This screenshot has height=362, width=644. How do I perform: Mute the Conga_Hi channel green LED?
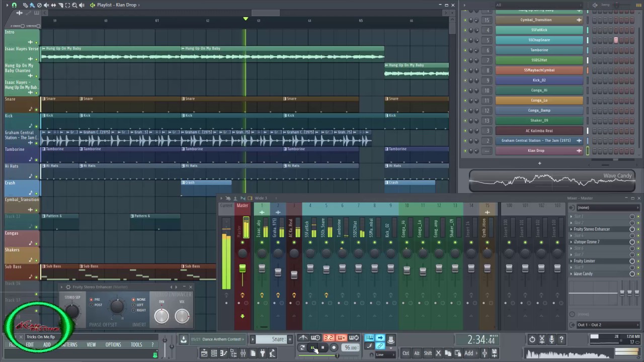coord(465,90)
